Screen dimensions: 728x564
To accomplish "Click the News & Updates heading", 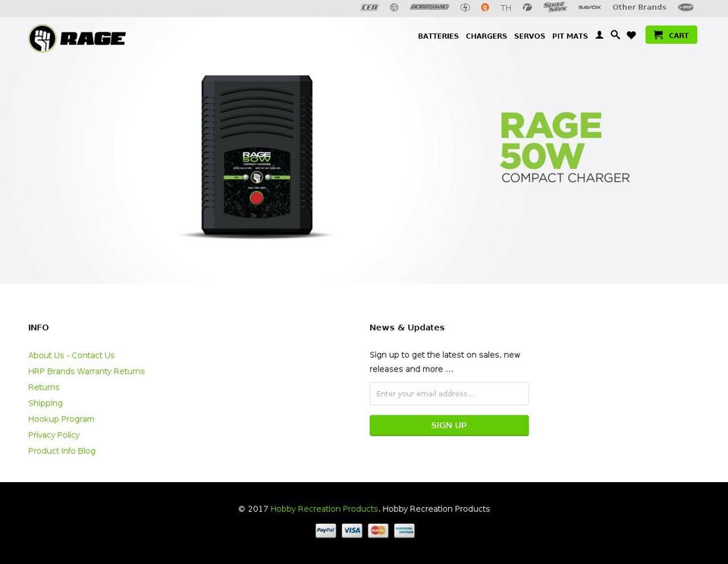I will [x=406, y=327].
